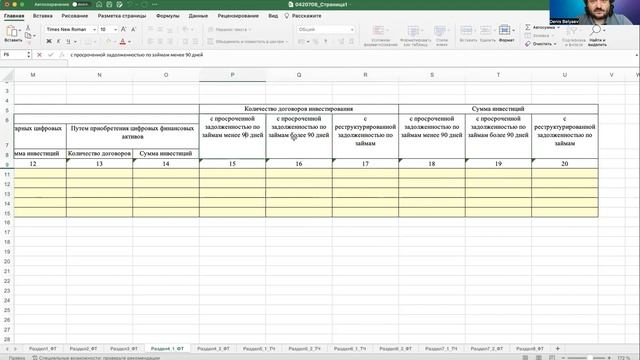Toggle the AutoSave (Автосохранение) switch
Screen dimensions: 640x360
coord(81,4)
